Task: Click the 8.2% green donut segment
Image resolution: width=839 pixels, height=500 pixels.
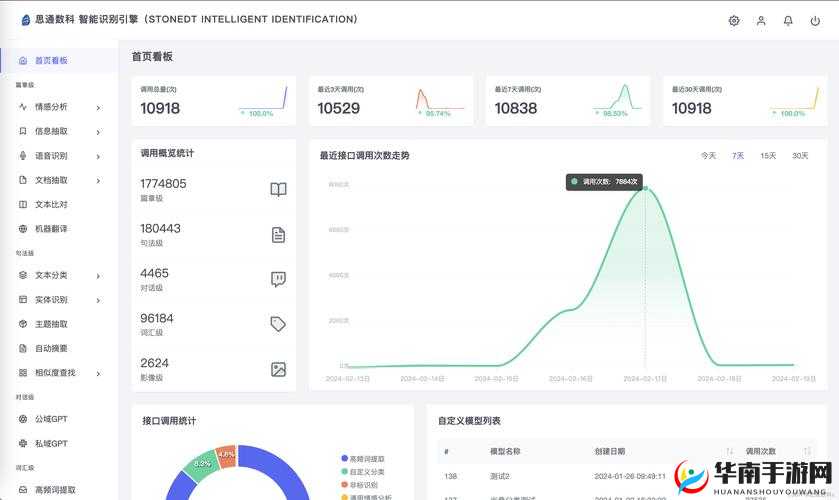Action: click(x=202, y=465)
